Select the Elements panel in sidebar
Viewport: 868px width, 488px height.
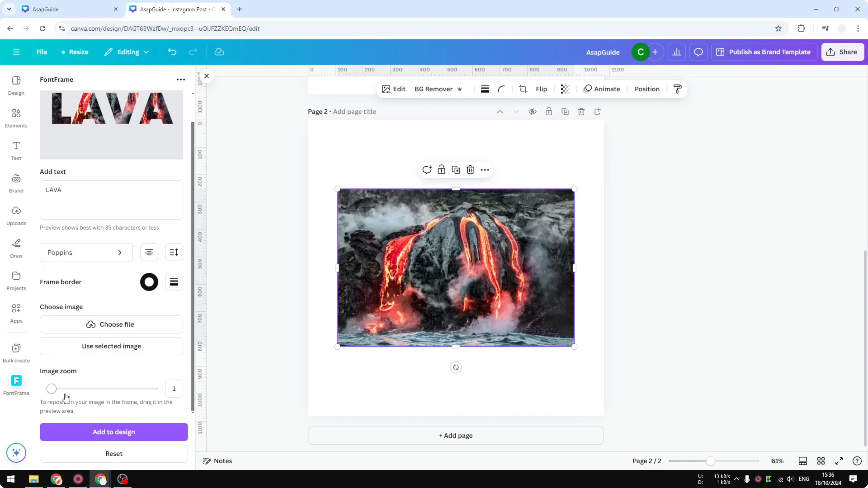16,118
